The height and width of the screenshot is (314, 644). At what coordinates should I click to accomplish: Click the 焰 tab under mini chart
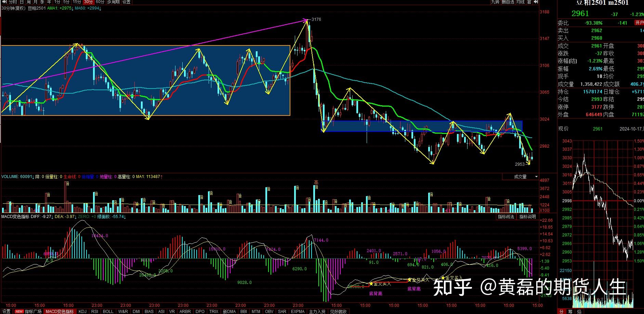click(x=579, y=312)
